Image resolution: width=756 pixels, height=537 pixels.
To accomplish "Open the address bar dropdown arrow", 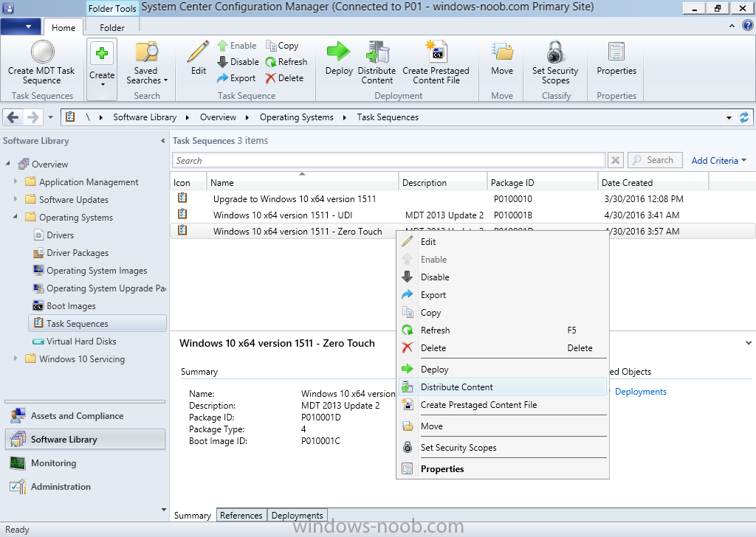I will pos(729,117).
